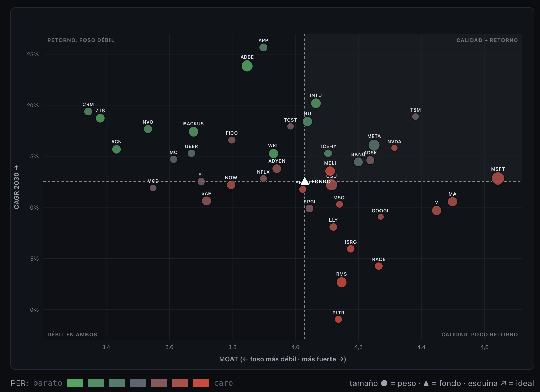
Task: Select the ADSK bubble
Action: [x=370, y=160]
